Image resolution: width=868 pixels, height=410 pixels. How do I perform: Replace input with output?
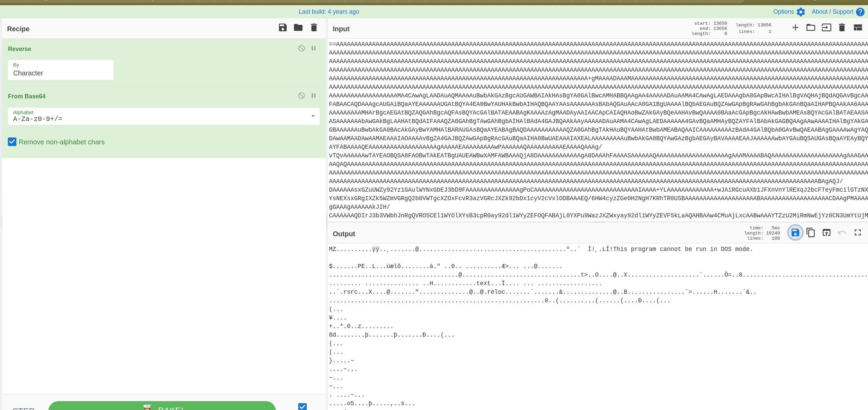(826, 233)
